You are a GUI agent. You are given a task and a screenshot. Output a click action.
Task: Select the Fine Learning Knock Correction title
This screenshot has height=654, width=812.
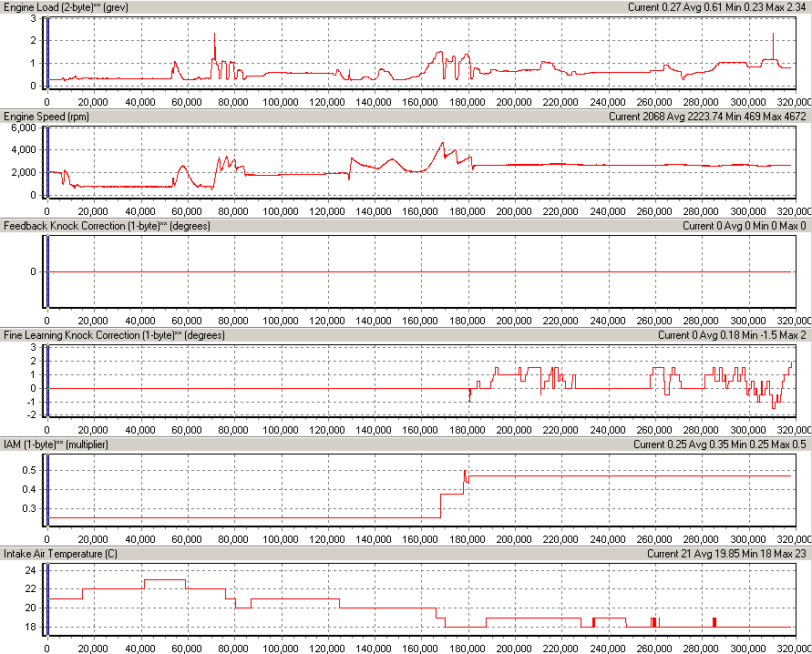(115, 335)
